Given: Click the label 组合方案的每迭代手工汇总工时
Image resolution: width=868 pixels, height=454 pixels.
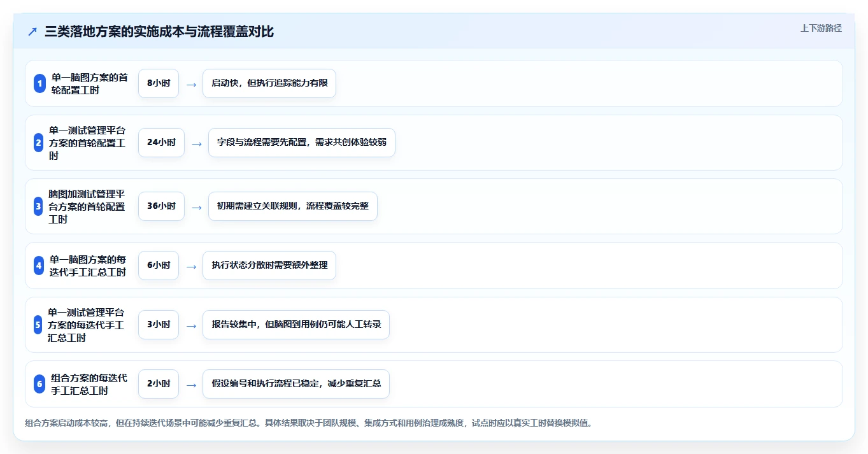Looking at the screenshot, I should (x=89, y=384).
